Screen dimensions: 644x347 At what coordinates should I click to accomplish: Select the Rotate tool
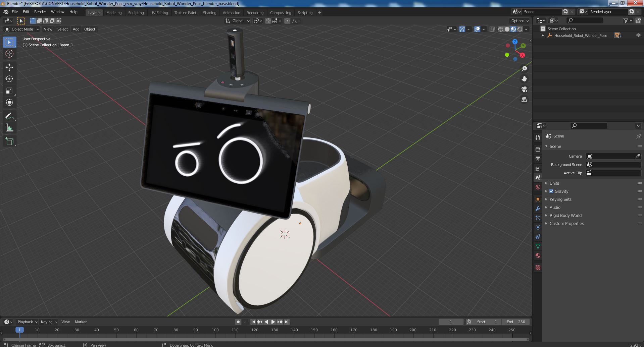click(x=9, y=79)
